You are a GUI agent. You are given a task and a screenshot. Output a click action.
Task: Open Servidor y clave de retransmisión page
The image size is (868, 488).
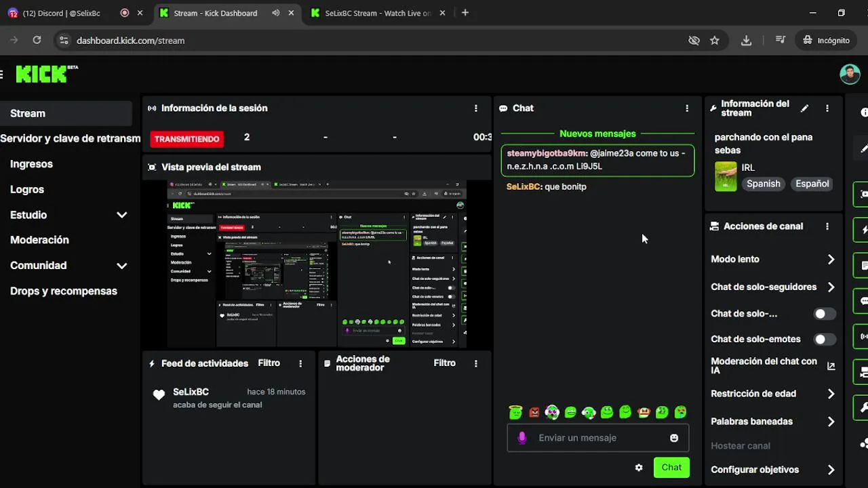coord(71,139)
